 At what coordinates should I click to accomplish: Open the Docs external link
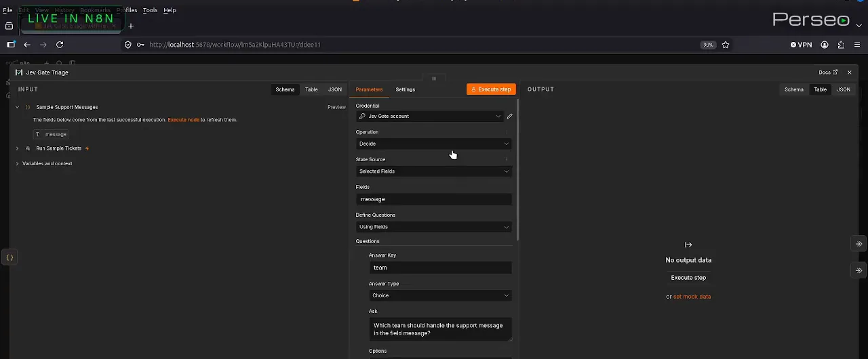coord(828,72)
